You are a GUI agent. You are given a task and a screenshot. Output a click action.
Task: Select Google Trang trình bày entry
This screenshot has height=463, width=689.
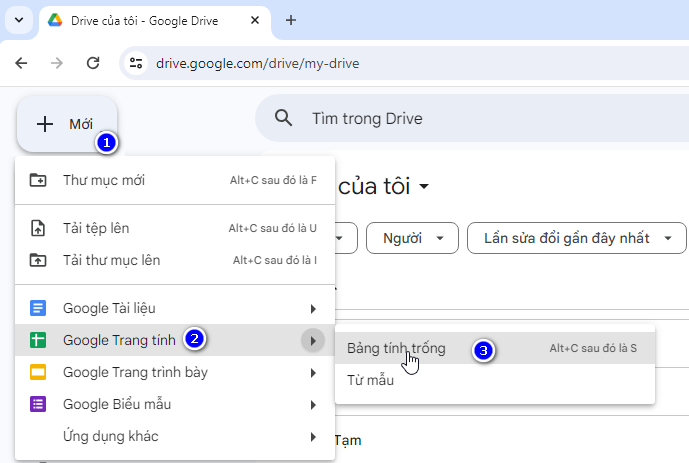coord(175,373)
